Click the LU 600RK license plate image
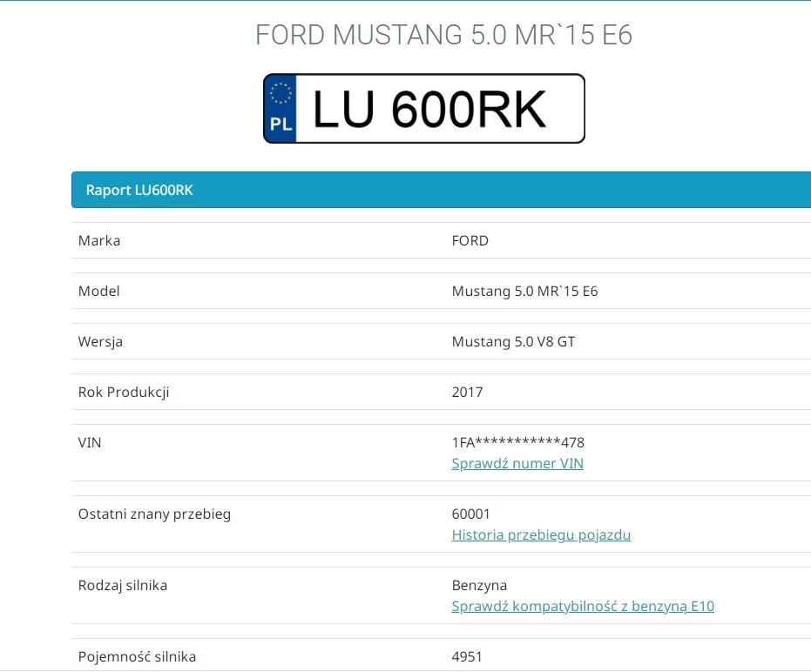 [x=424, y=109]
